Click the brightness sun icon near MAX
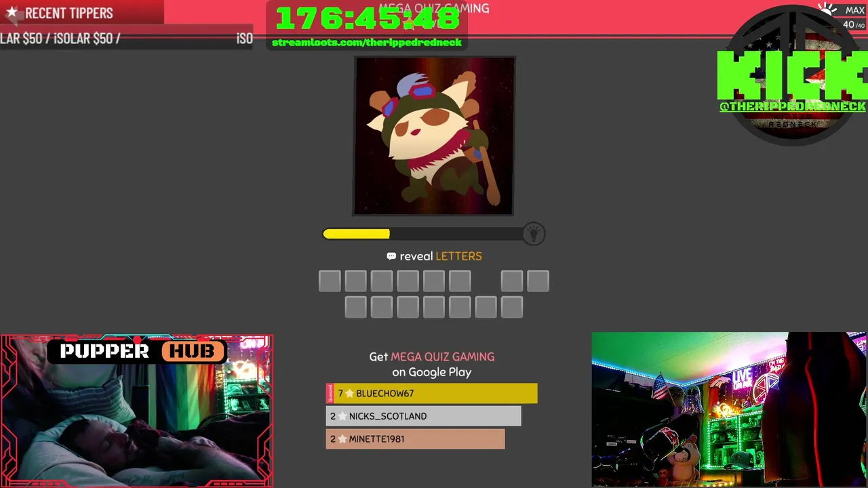 (x=827, y=9)
